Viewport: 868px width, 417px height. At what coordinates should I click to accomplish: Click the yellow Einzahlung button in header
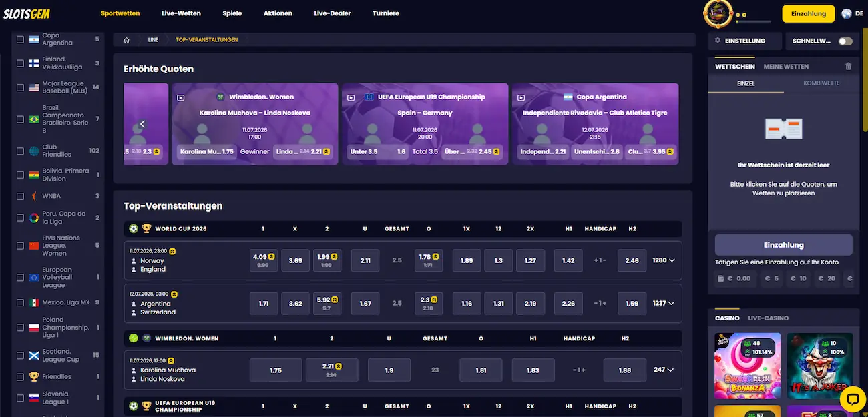tap(809, 13)
